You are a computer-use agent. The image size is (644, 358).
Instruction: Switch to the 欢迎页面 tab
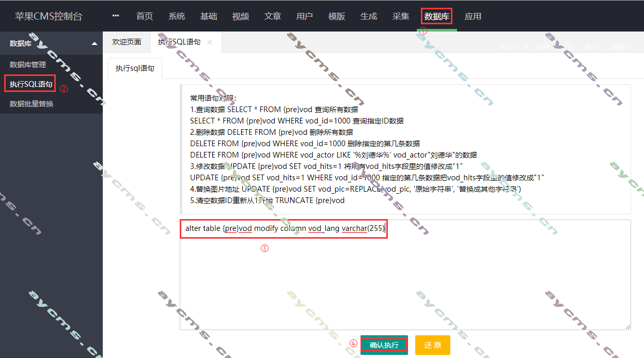[127, 42]
